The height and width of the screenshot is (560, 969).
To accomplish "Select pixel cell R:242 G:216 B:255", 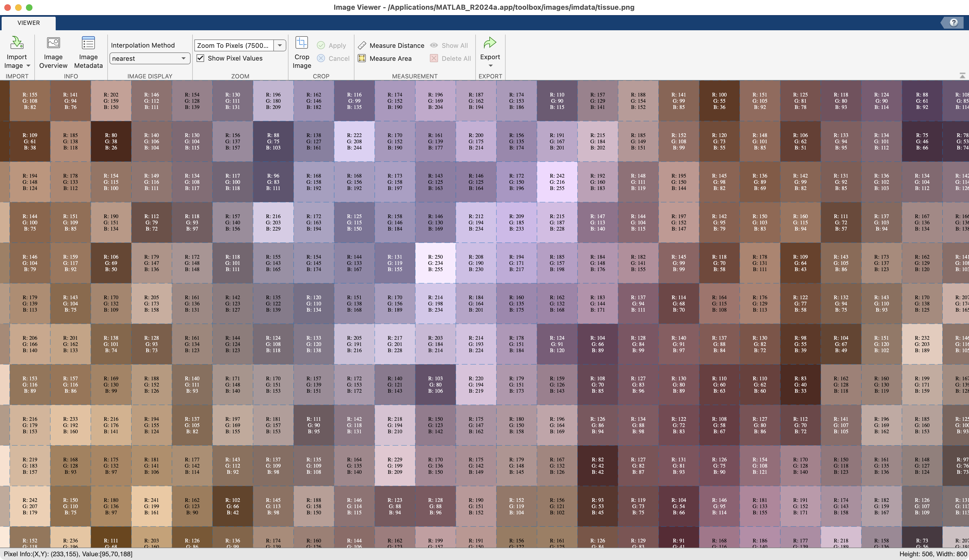I will click(557, 182).
